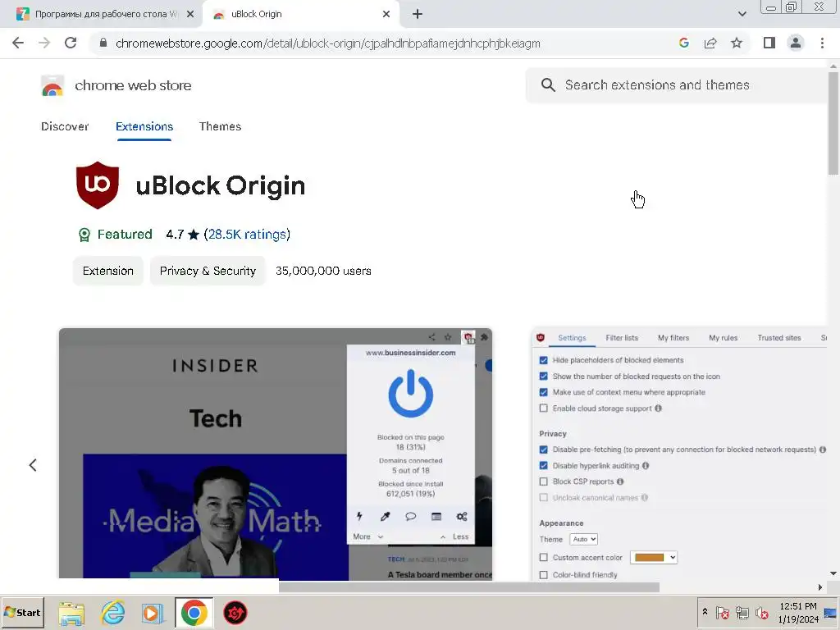The height and width of the screenshot is (630, 840).
Task: Toggle Disable hyperlink auditing checkbox
Action: 544,466
